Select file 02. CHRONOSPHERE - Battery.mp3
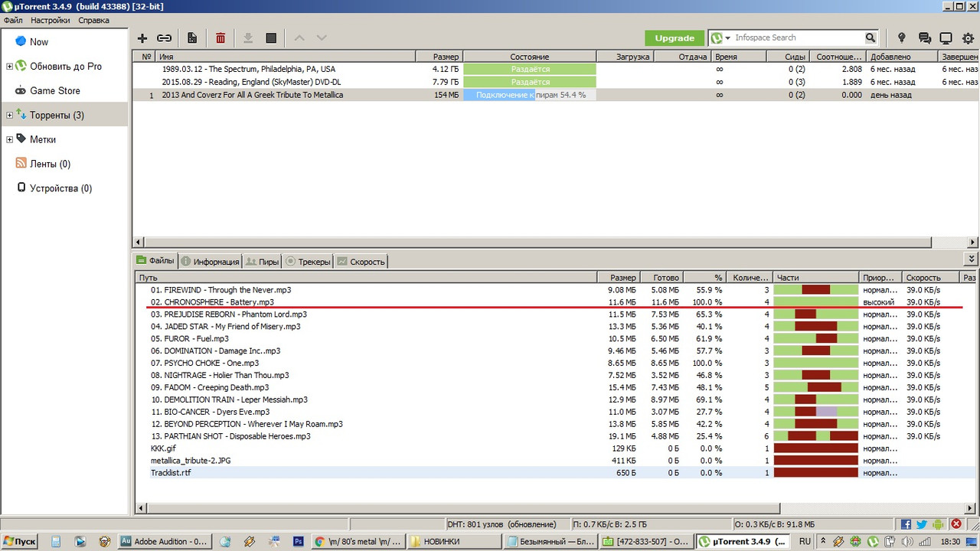The width and height of the screenshot is (980, 551). [x=212, y=302]
